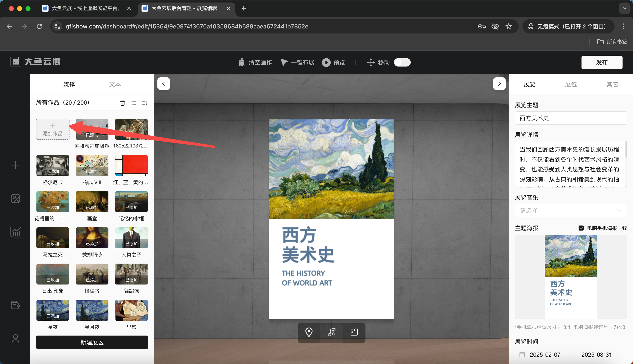Image resolution: width=633 pixels, height=364 pixels.
Task: Collapse left panel with left arrow button
Action: coord(163,84)
